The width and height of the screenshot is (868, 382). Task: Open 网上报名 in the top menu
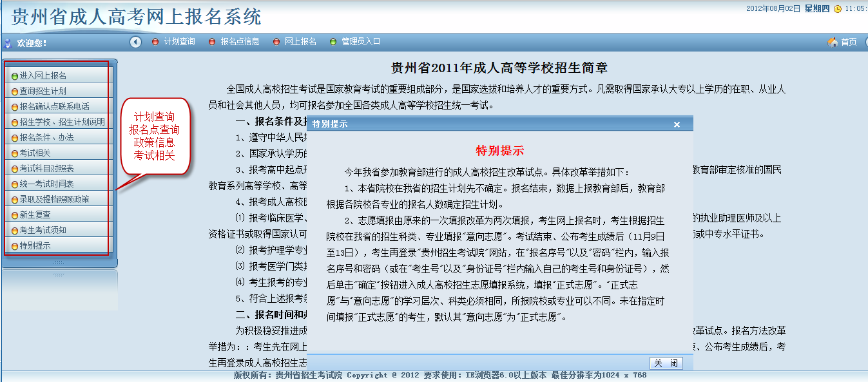300,42
